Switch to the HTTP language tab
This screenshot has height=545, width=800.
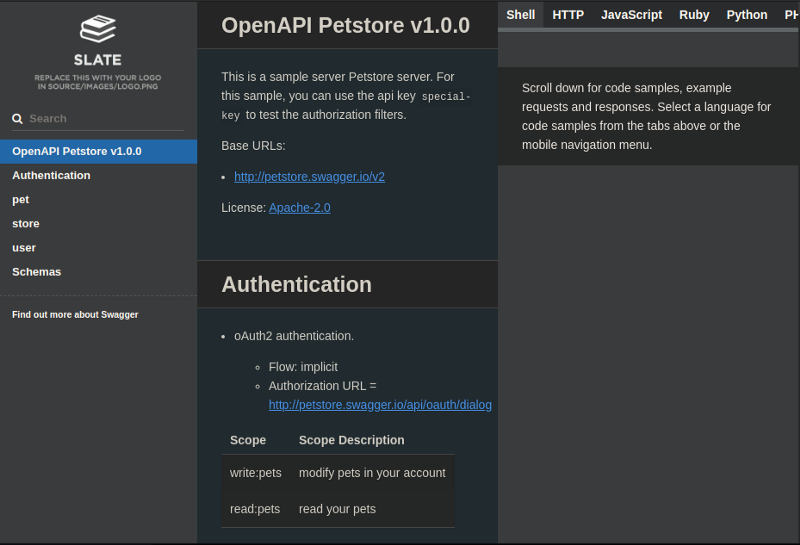pyautogui.click(x=568, y=15)
